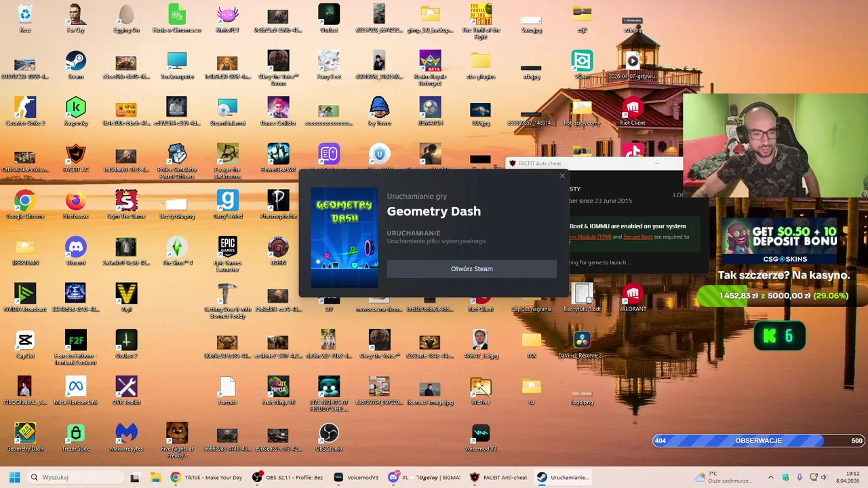Launch the Outlast 2 desktop shortcut
The height and width of the screenshot is (488, 868).
(126, 344)
